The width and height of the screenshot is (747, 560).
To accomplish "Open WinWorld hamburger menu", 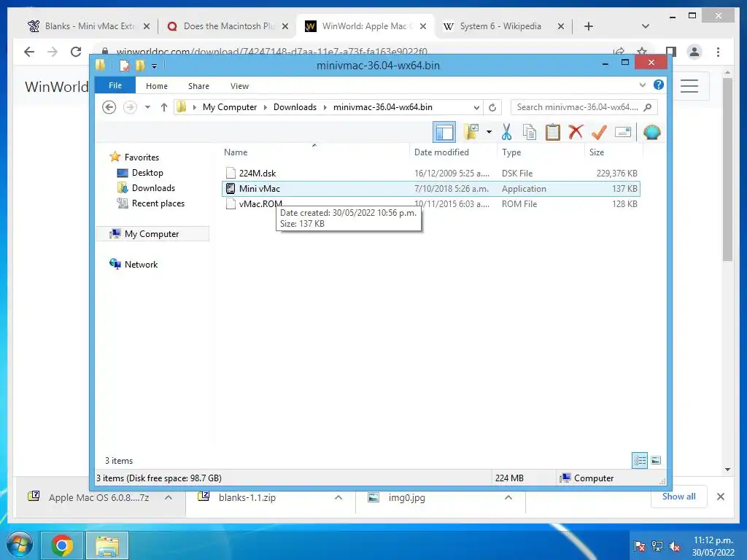I will click(x=689, y=86).
